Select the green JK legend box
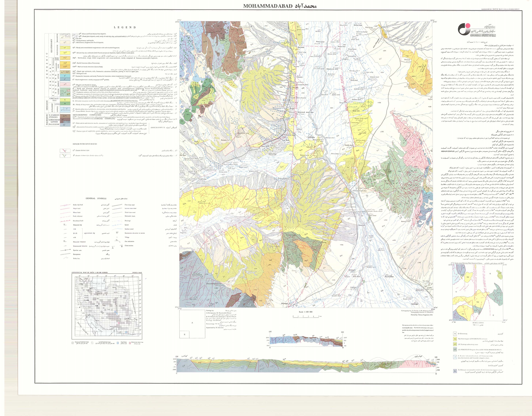The image size is (532, 416). (x=65, y=104)
